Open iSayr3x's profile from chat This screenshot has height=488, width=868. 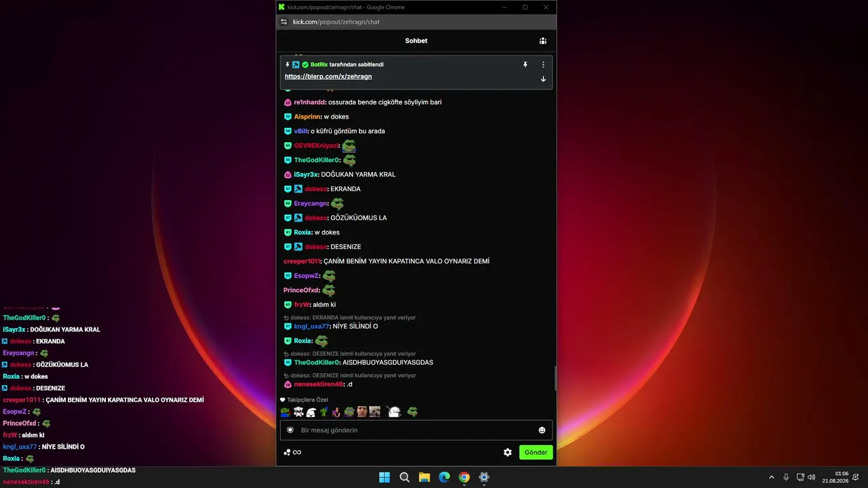[x=306, y=174]
